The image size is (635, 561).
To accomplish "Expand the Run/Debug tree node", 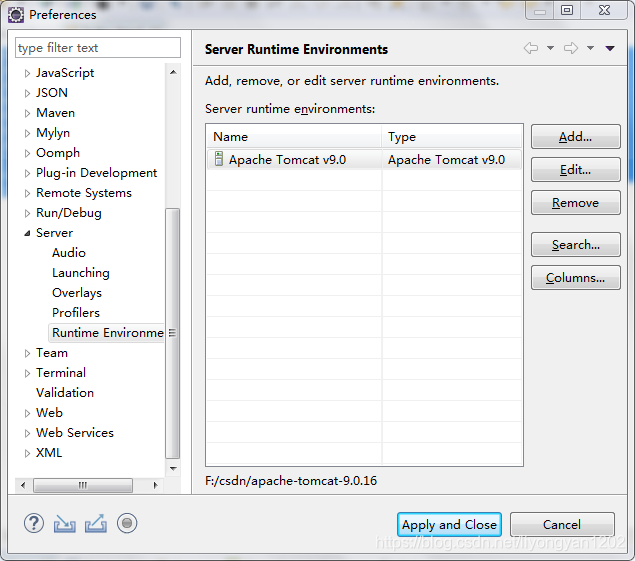I will click(27, 213).
